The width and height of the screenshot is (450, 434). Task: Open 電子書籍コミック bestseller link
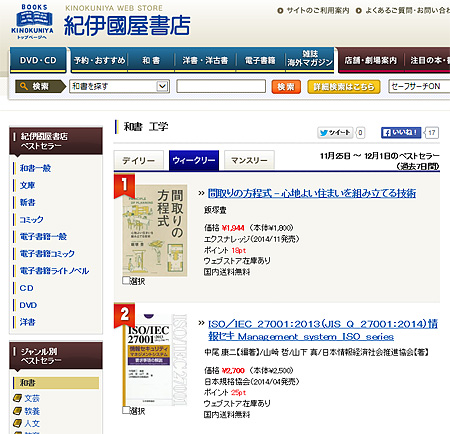point(47,254)
